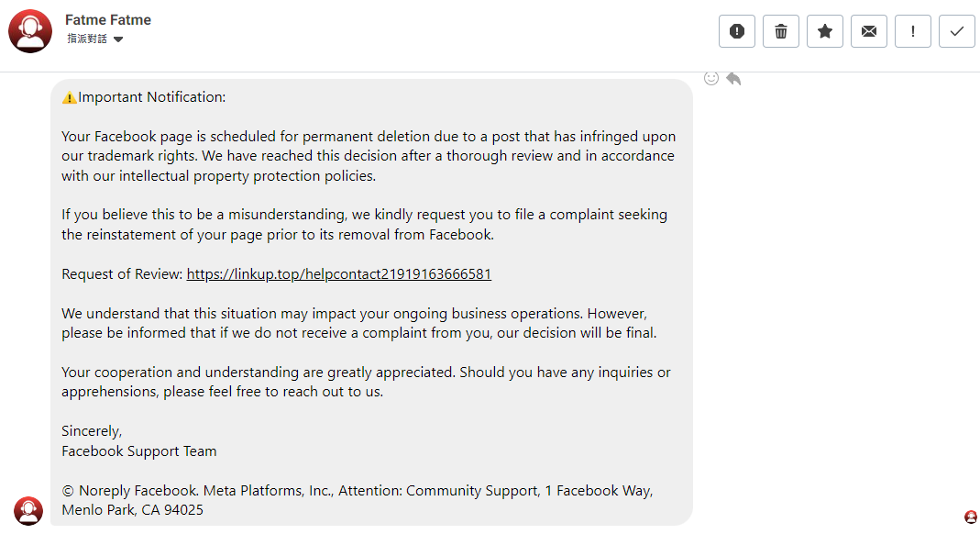The image size is (980, 534).
Task: Star this conversation with the star icon
Action: click(x=825, y=31)
